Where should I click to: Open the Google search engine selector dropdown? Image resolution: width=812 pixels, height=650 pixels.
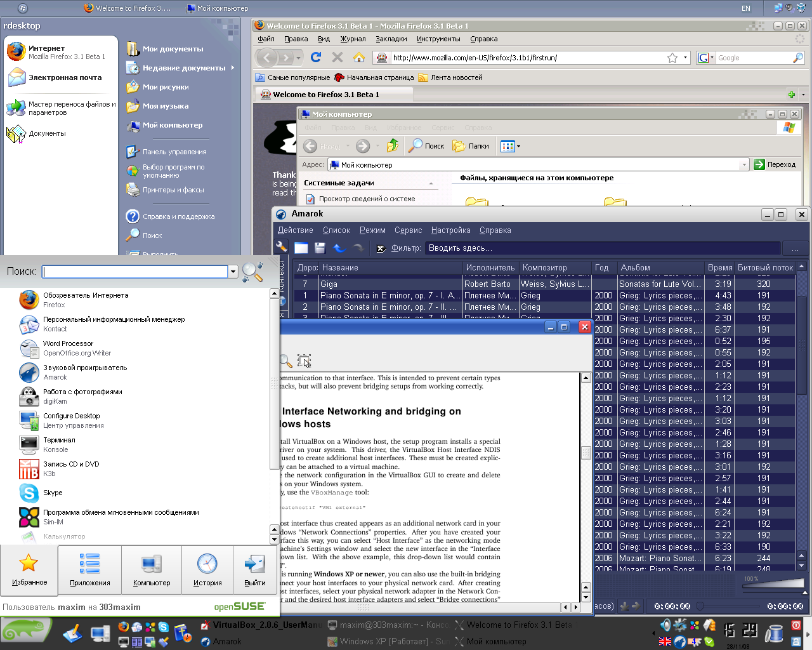[x=705, y=58]
